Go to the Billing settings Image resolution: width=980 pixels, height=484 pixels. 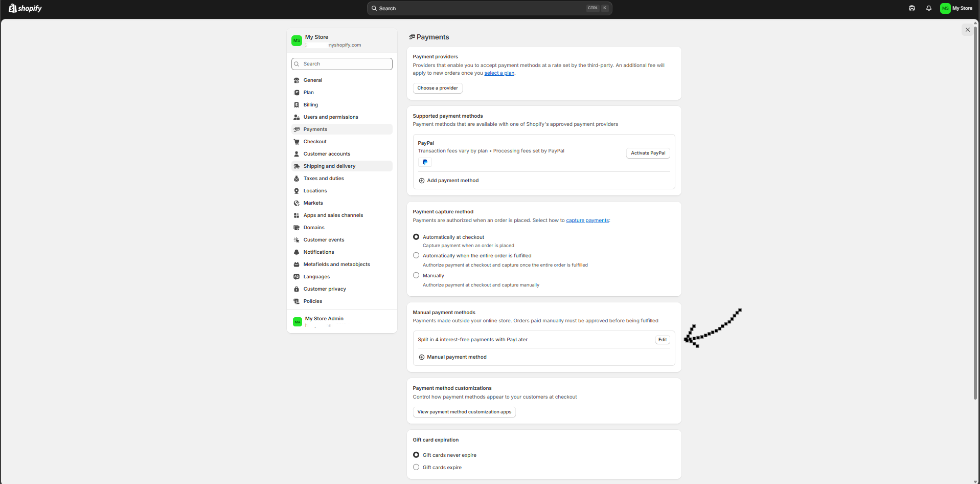pyautogui.click(x=341, y=105)
